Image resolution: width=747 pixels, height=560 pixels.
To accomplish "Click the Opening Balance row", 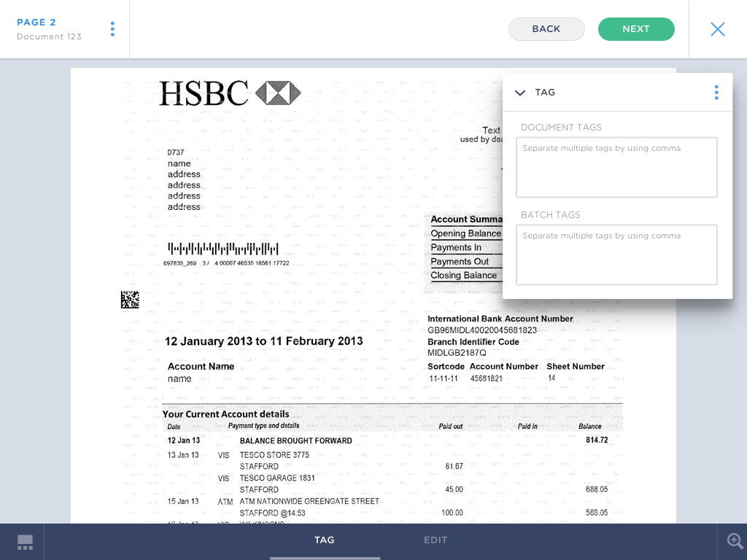I will [x=466, y=233].
